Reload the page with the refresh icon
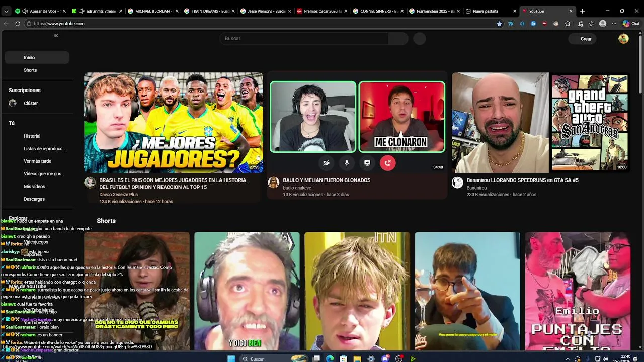The width and height of the screenshot is (644, 362). pos(18,24)
